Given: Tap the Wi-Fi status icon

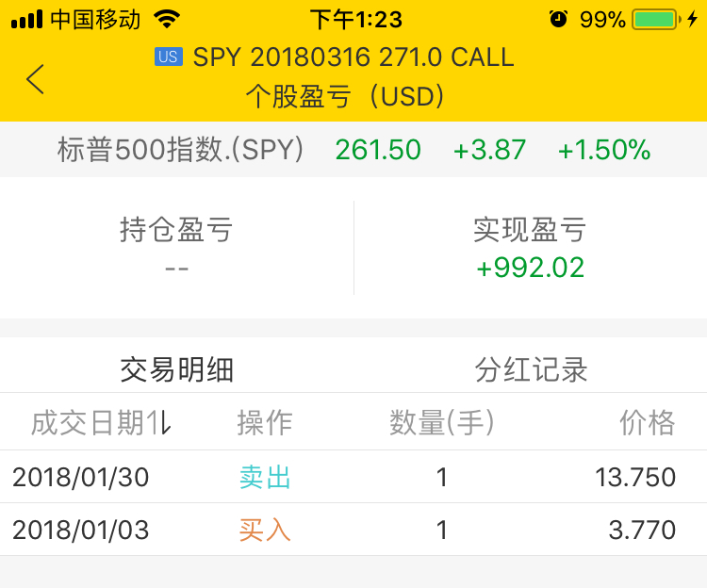Looking at the screenshot, I should coord(166,20).
